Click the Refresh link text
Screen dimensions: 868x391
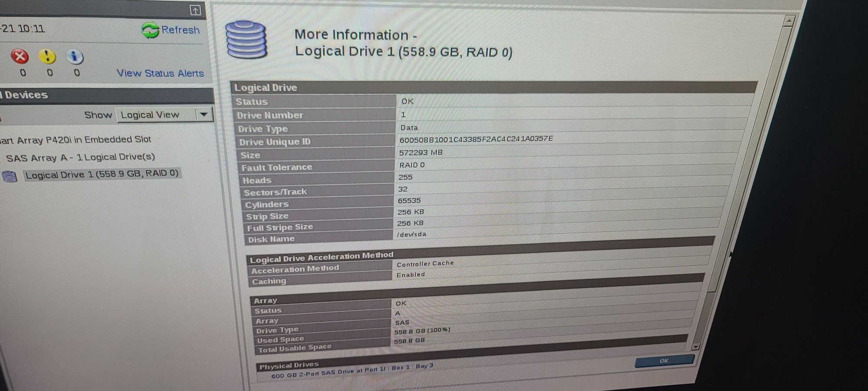[181, 30]
